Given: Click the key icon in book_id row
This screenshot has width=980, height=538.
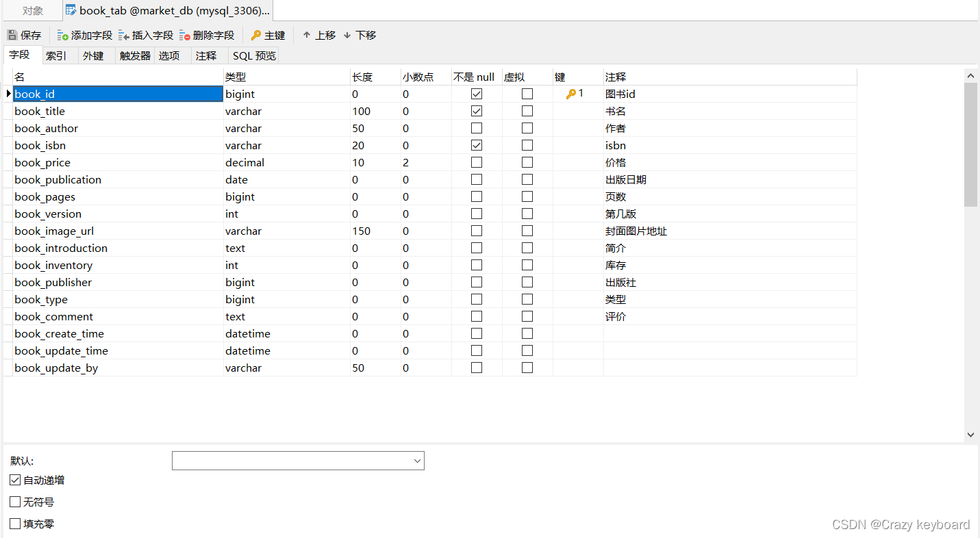Looking at the screenshot, I should tap(571, 94).
